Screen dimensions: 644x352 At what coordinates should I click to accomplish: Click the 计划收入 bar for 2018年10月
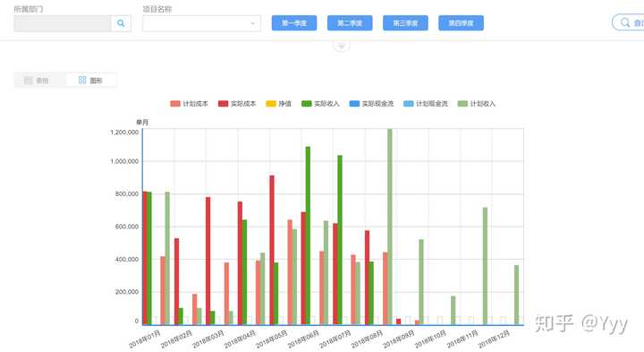453,311
